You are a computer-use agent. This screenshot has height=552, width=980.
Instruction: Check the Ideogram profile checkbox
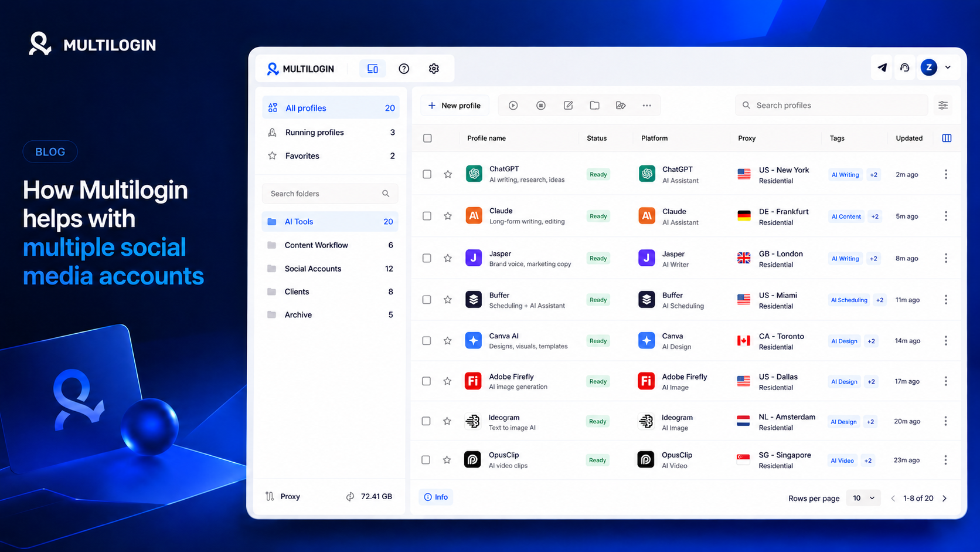[426, 421]
